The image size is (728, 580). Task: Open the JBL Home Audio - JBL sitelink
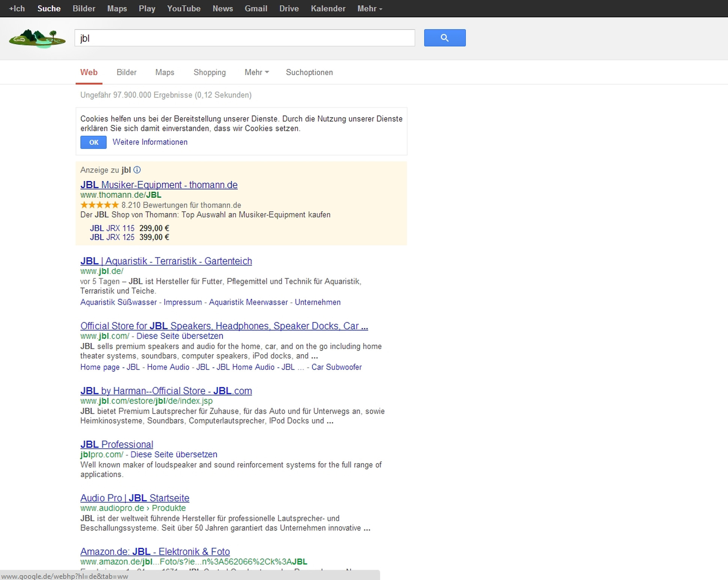click(x=255, y=367)
